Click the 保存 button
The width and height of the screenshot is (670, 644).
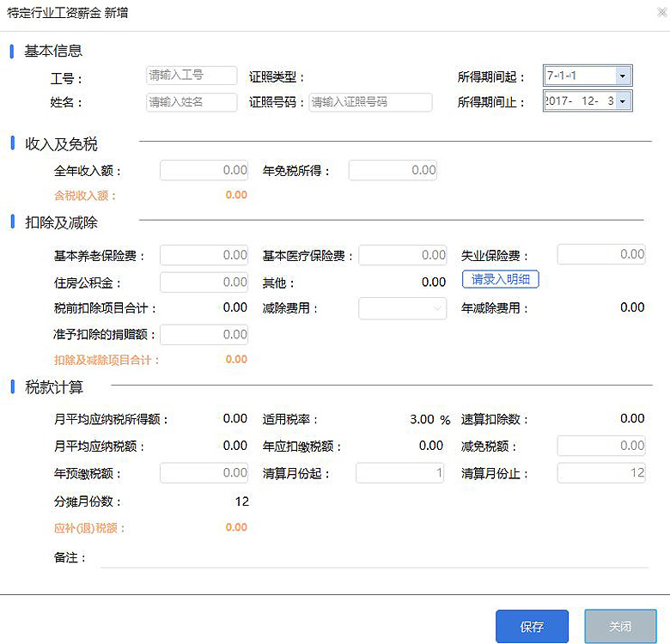532,626
